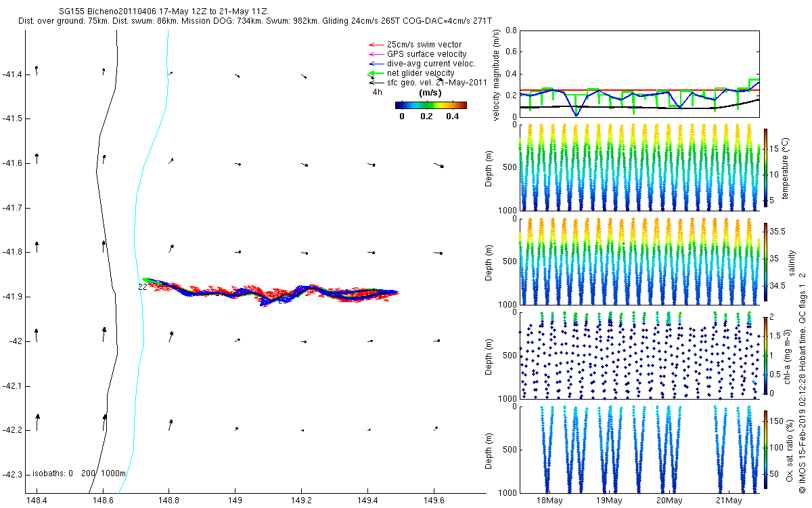This screenshot has height=508, width=812.
Task: Click the red swim vector legend arrow
Action: 375,45
